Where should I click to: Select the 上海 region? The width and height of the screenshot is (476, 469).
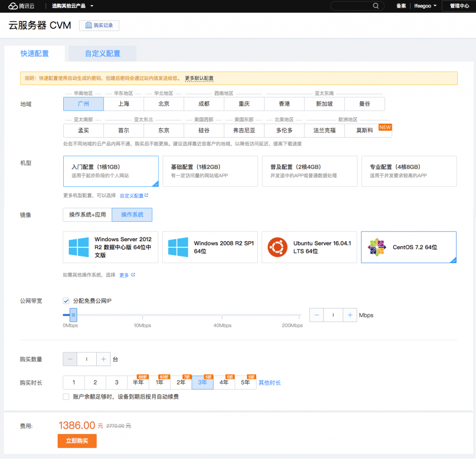click(x=124, y=104)
